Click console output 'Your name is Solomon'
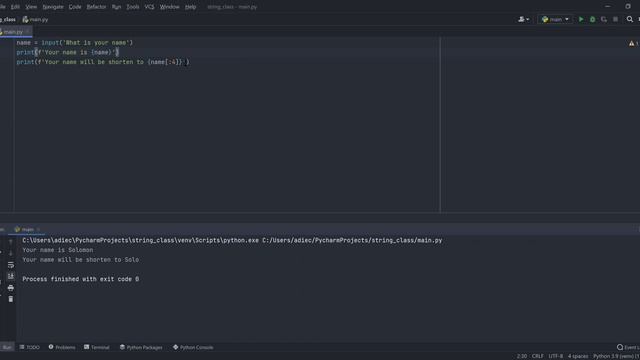 coord(58,250)
